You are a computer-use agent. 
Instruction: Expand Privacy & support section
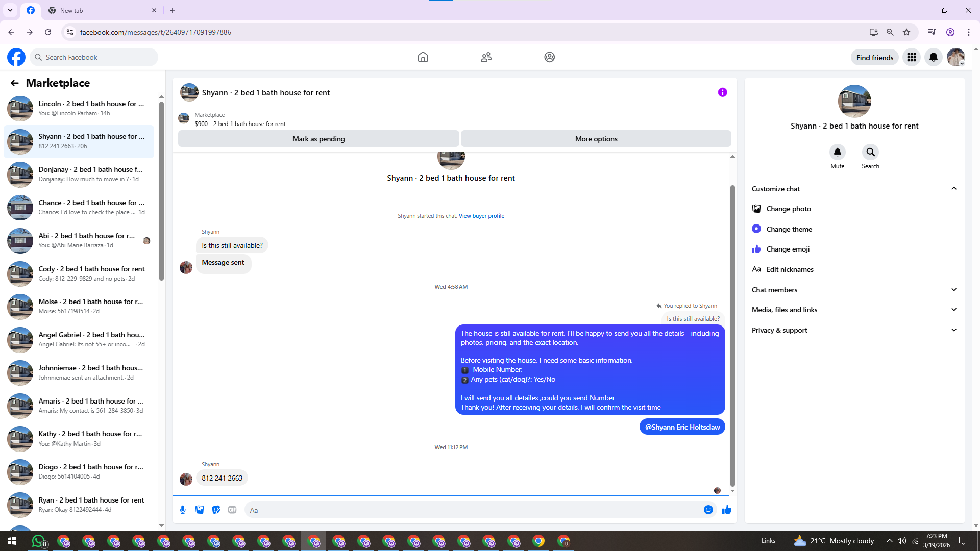point(953,330)
